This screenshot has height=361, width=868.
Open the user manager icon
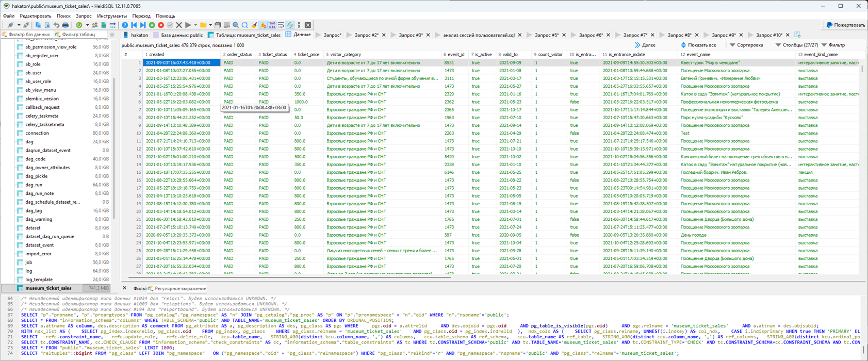click(95, 25)
